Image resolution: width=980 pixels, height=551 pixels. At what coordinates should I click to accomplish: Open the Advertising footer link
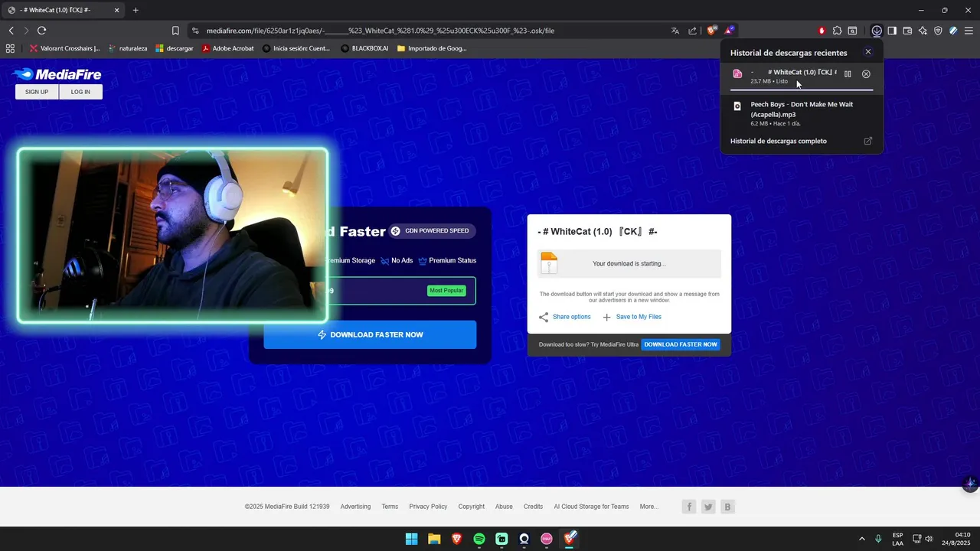tap(355, 507)
